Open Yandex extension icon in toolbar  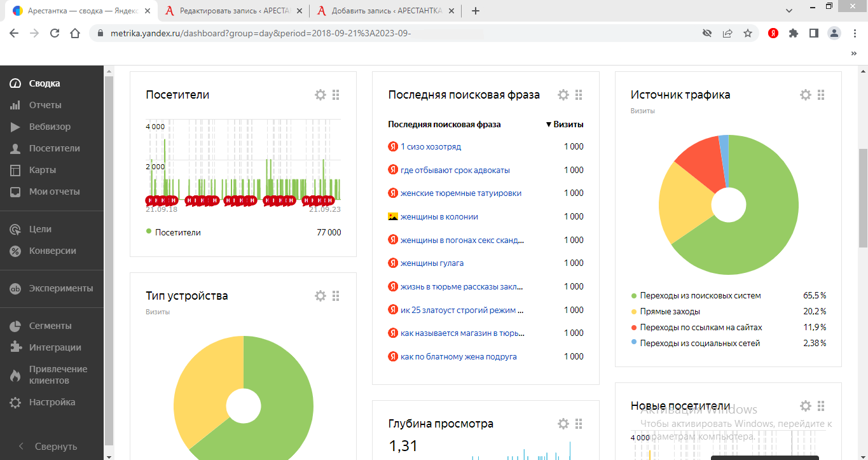tap(773, 33)
